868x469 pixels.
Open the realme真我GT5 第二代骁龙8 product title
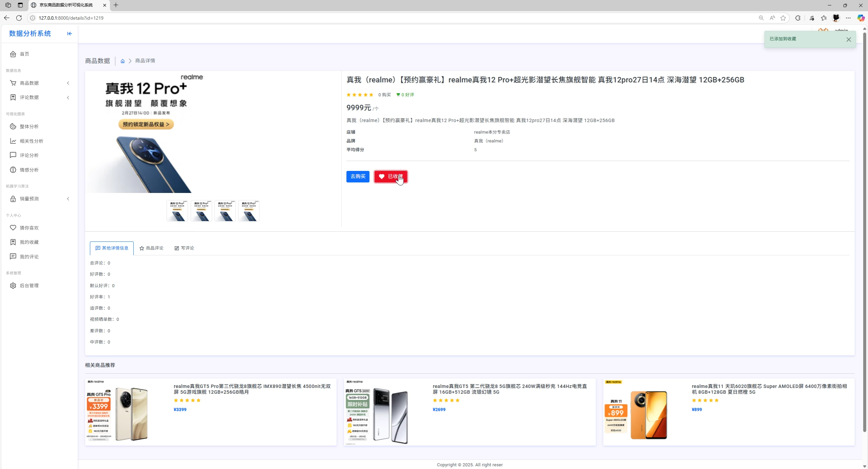click(x=509, y=389)
